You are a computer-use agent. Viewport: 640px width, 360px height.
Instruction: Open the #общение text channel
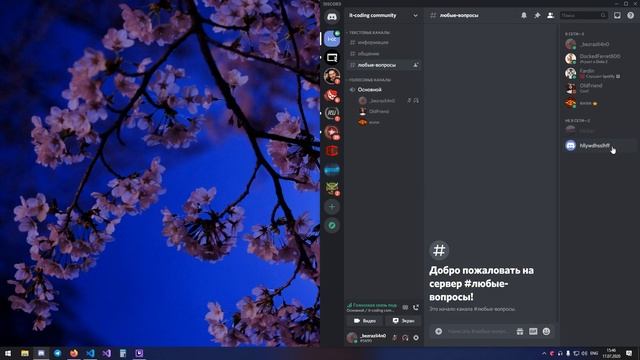(384, 53)
